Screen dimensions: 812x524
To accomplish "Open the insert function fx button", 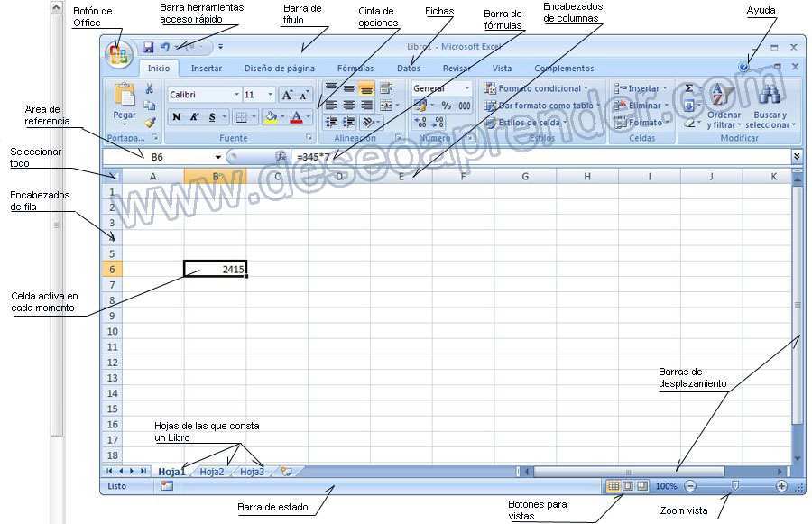I will pos(281,157).
